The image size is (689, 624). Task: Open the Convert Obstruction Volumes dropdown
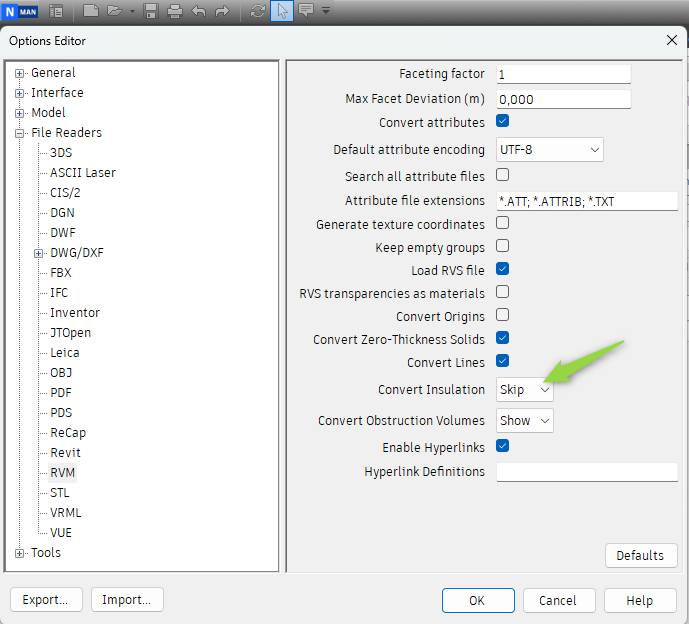[525, 421]
